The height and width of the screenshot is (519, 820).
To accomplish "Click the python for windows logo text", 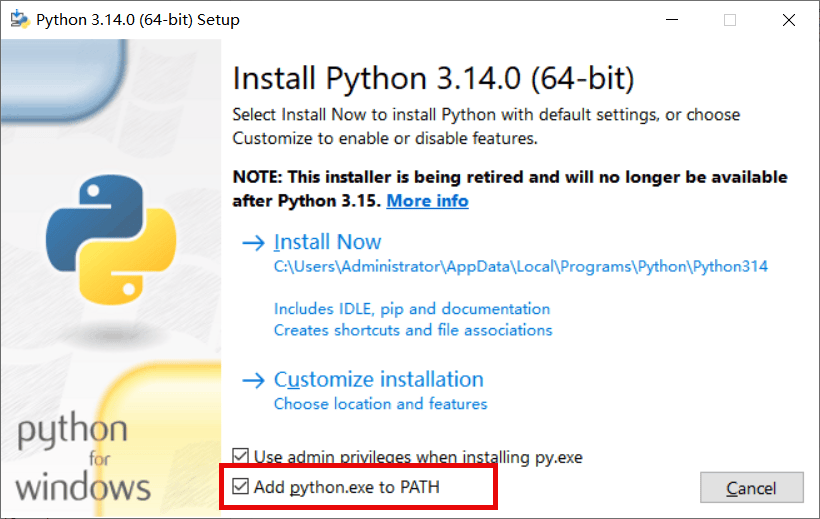I will [x=83, y=456].
